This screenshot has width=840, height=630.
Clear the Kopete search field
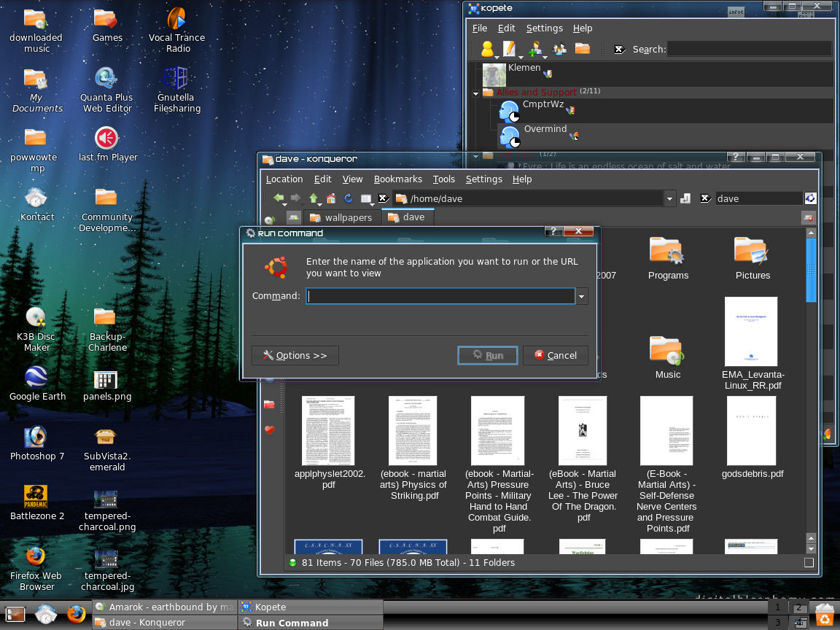tap(619, 50)
